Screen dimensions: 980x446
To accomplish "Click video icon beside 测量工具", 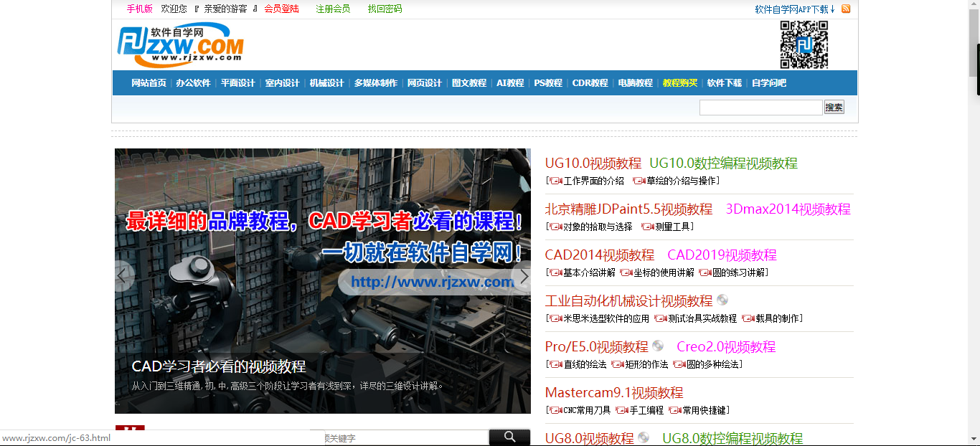I will [x=647, y=227].
